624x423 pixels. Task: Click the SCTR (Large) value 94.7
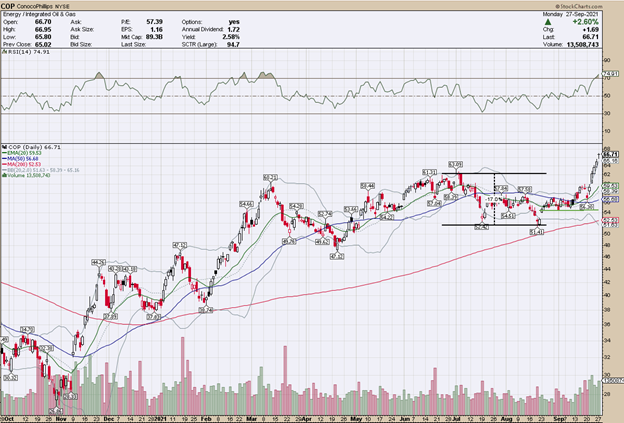coord(233,45)
